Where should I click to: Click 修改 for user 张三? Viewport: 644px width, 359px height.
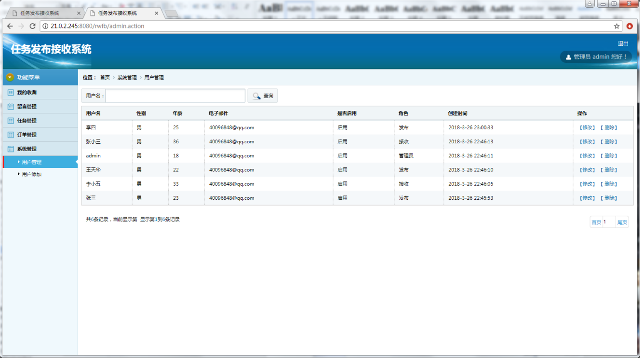(x=587, y=198)
